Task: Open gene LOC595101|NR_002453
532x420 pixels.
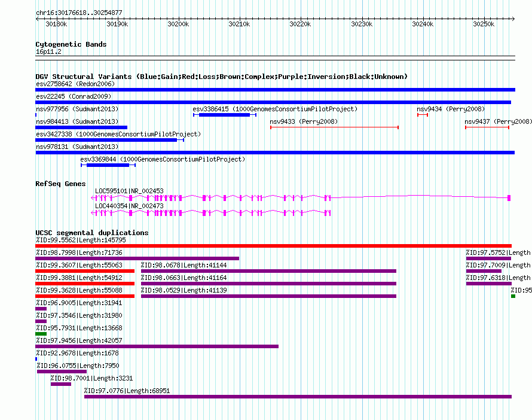Action: (129, 191)
